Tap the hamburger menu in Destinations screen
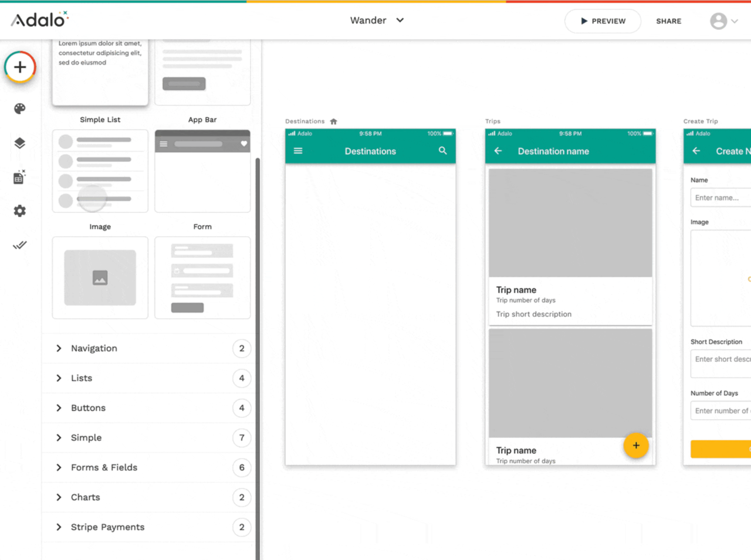751x560 pixels. pos(298,151)
